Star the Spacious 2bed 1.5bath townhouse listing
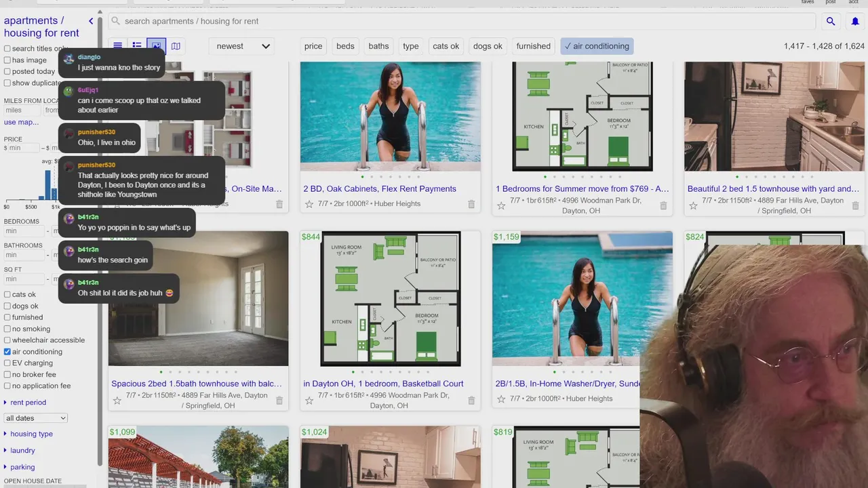The image size is (868, 488). 117,401
